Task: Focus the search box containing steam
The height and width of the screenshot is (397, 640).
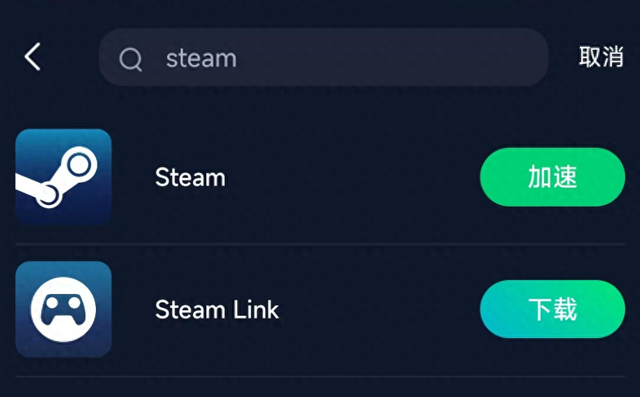Action: pos(323,57)
